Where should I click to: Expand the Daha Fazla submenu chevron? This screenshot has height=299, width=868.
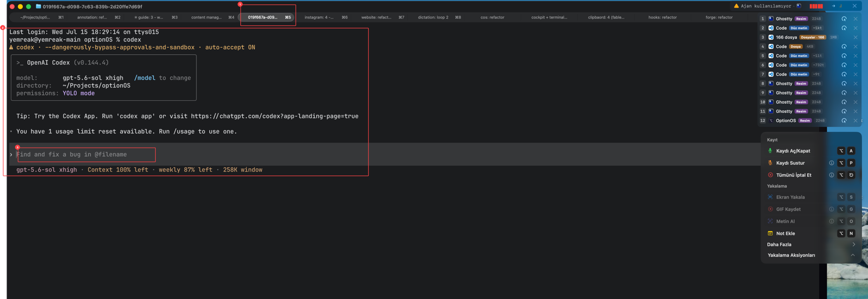853,245
